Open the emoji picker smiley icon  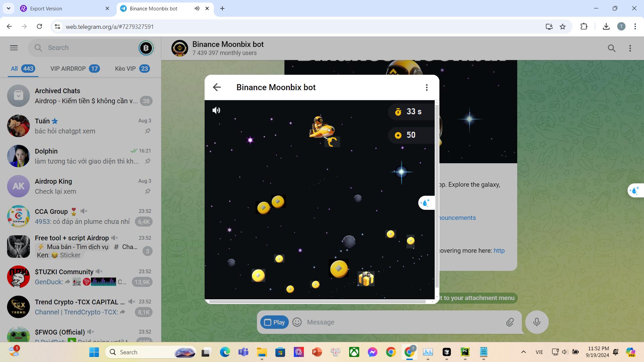(x=297, y=322)
